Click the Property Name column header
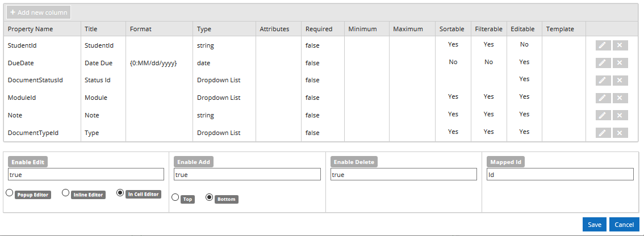Image resolution: width=644 pixels, height=236 pixels. click(x=31, y=29)
